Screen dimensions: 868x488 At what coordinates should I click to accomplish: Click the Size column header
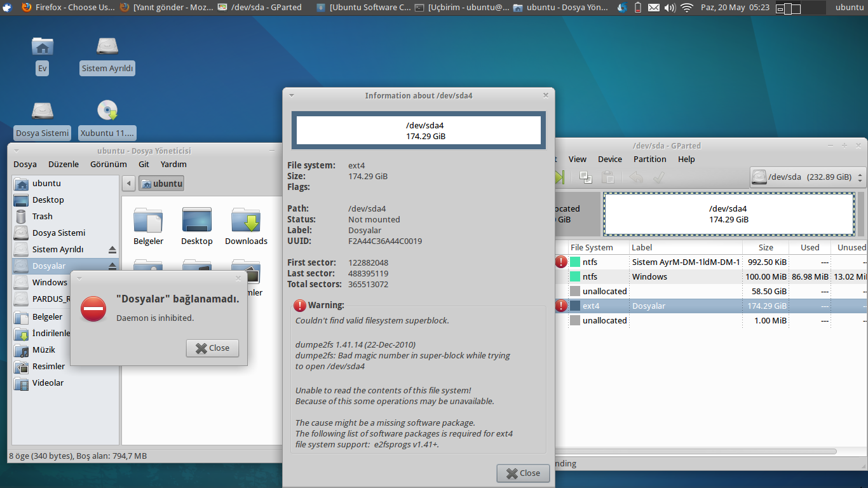coord(766,248)
